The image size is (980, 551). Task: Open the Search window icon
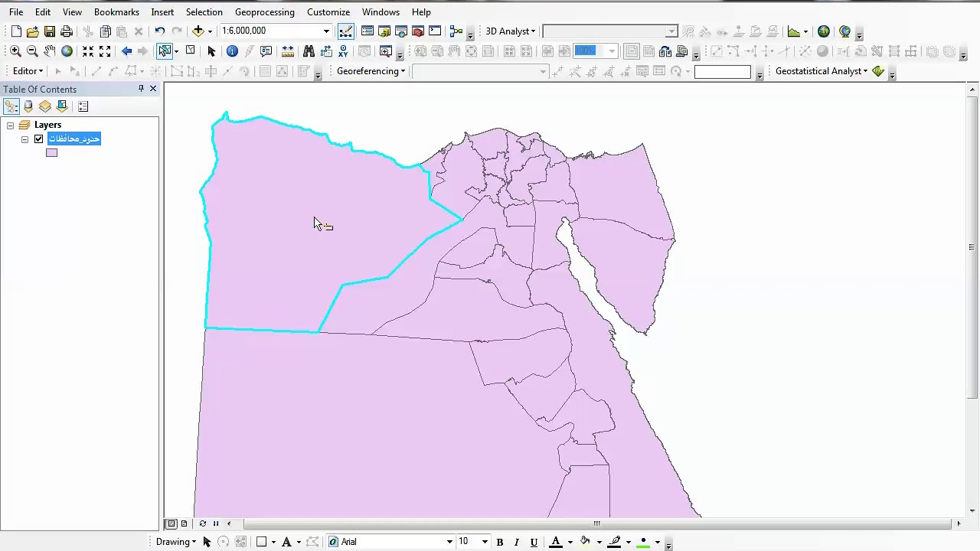click(x=401, y=31)
